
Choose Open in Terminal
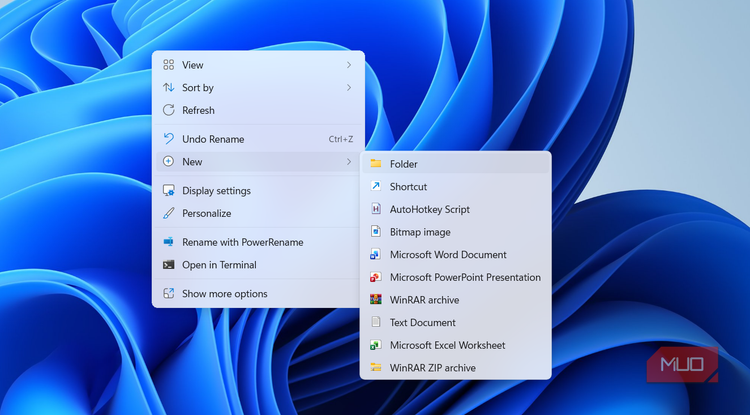tap(258, 264)
